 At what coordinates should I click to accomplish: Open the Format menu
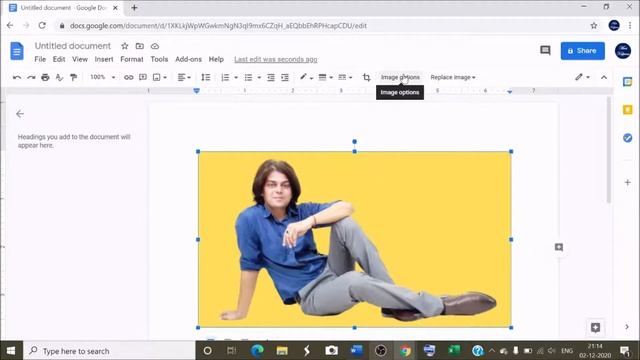pos(132,59)
